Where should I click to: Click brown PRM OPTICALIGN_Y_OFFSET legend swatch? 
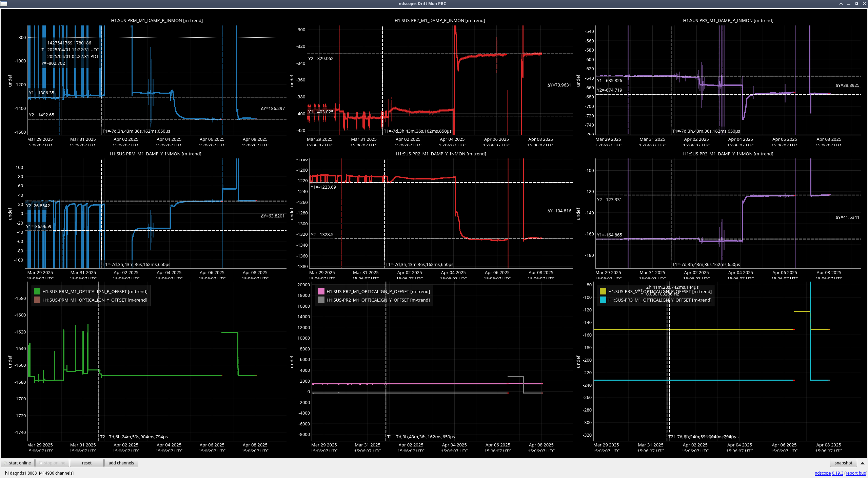click(37, 300)
